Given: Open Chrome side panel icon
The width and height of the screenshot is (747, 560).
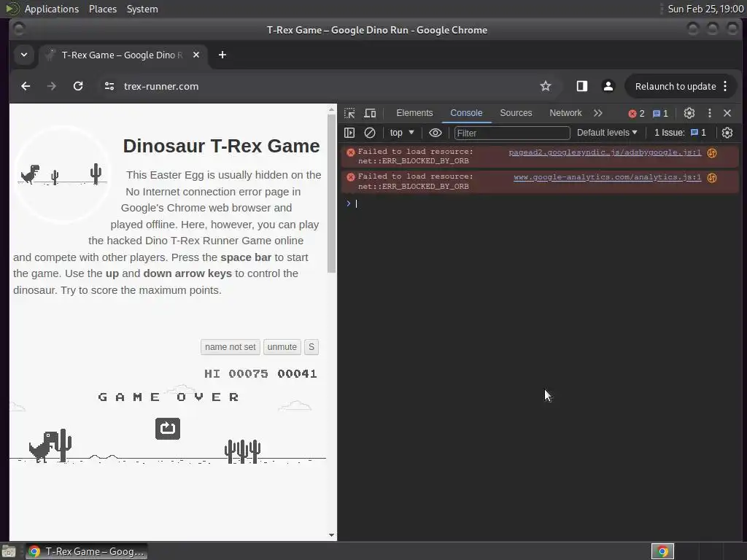Looking at the screenshot, I should [581, 86].
